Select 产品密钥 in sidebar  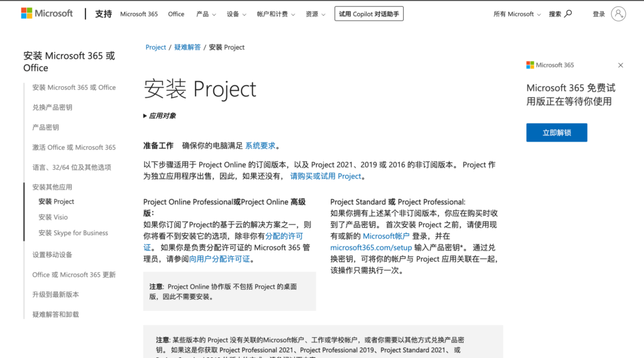[x=45, y=128]
